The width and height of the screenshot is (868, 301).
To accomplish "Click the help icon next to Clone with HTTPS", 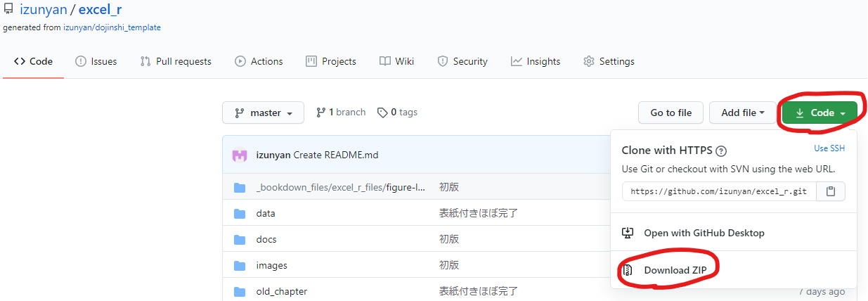I will [x=721, y=150].
